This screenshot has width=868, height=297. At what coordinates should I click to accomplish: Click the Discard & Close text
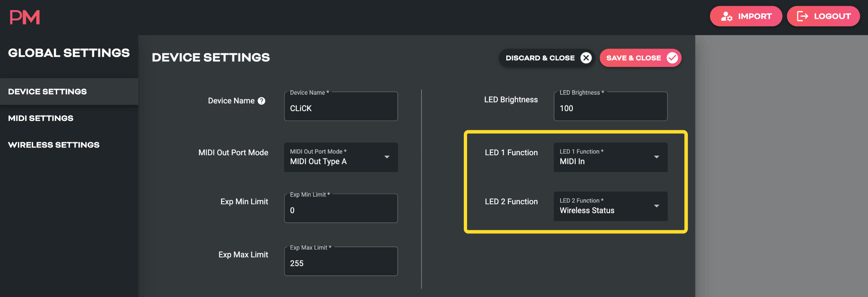[540, 58]
